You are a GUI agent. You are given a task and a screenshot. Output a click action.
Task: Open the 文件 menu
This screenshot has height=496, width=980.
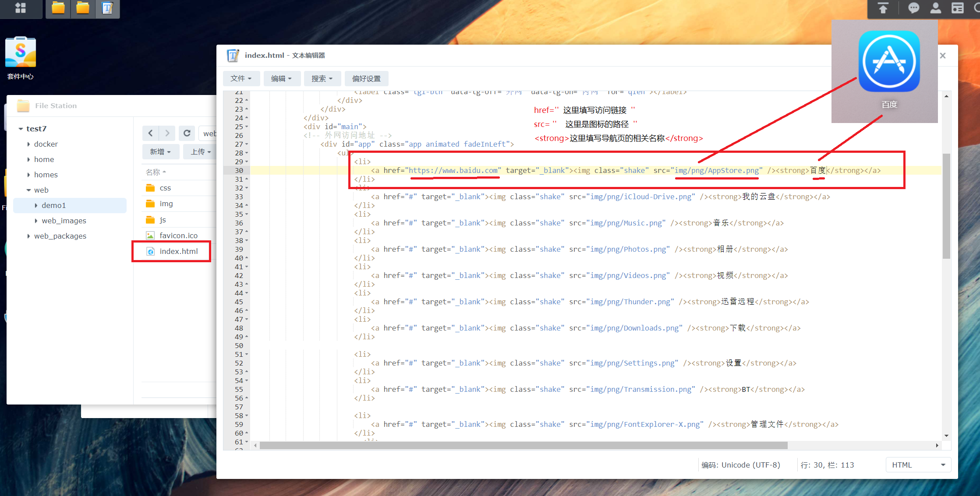click(x=241, y=78)
